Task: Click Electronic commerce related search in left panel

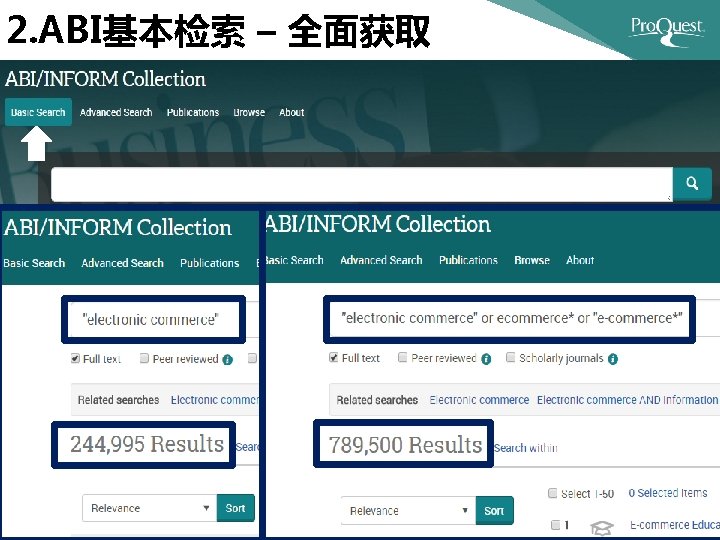Action: click(214, 400)
